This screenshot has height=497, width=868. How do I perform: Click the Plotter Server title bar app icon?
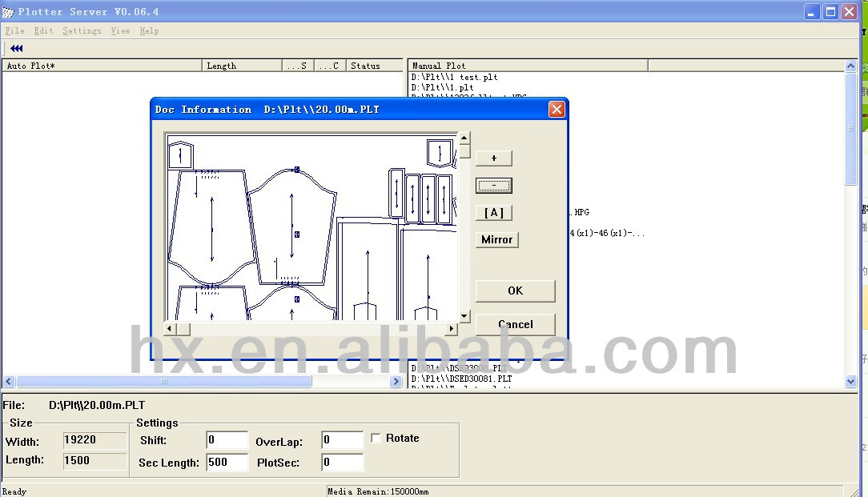8,12
